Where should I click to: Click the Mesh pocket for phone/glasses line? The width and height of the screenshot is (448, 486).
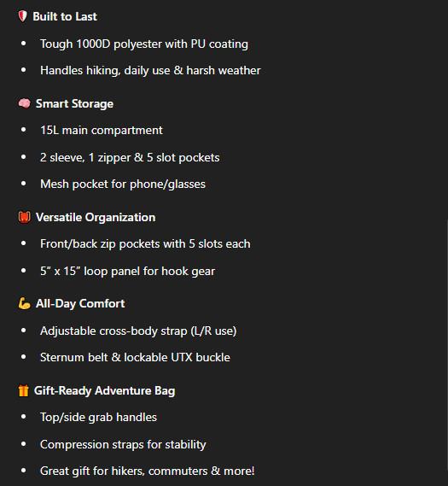(123, 184)
